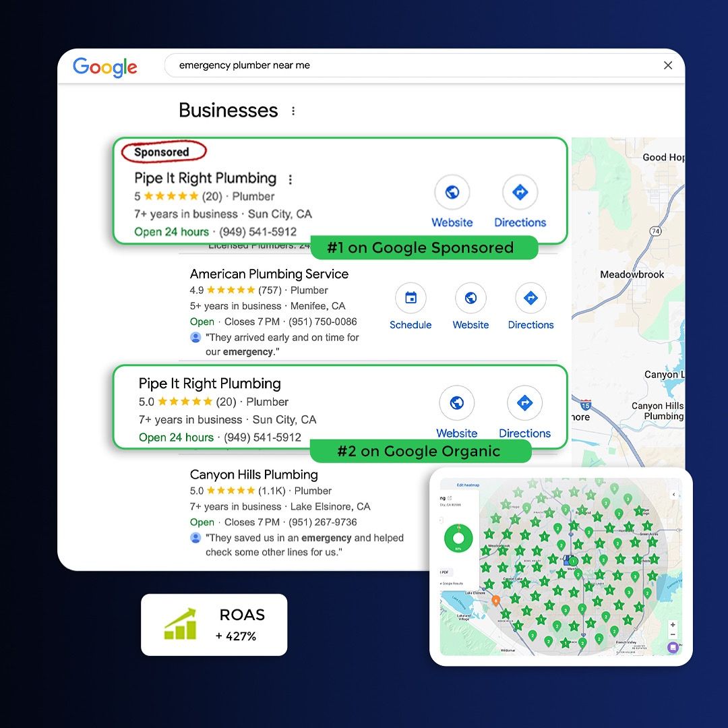Open the purple chat widget on the heatmap
Viewport: 728px width, 728px height.
[x=673, y=646]
